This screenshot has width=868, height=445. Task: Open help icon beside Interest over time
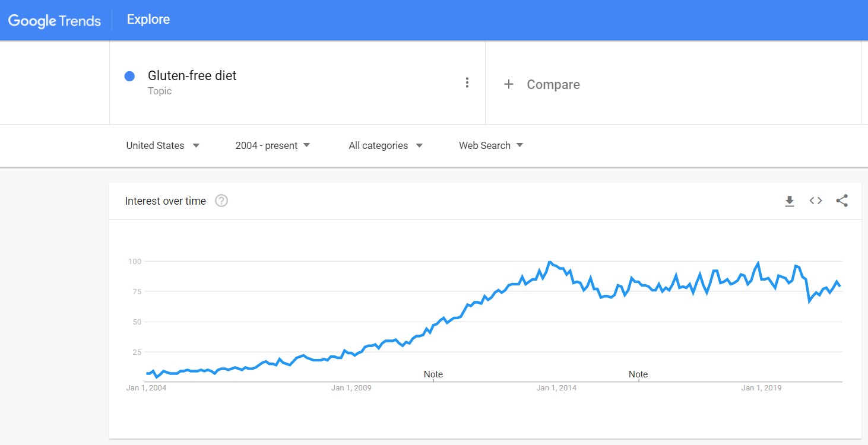point(221,201)
